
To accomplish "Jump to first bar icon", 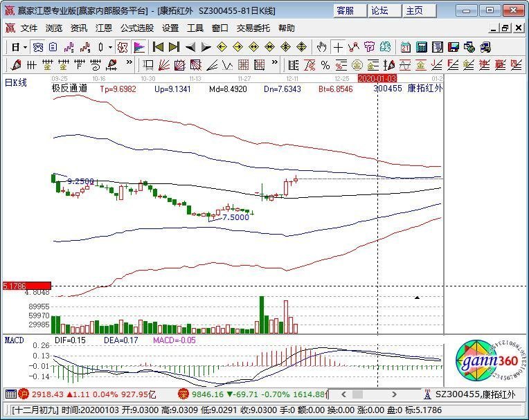I will (x=158, y=47).
